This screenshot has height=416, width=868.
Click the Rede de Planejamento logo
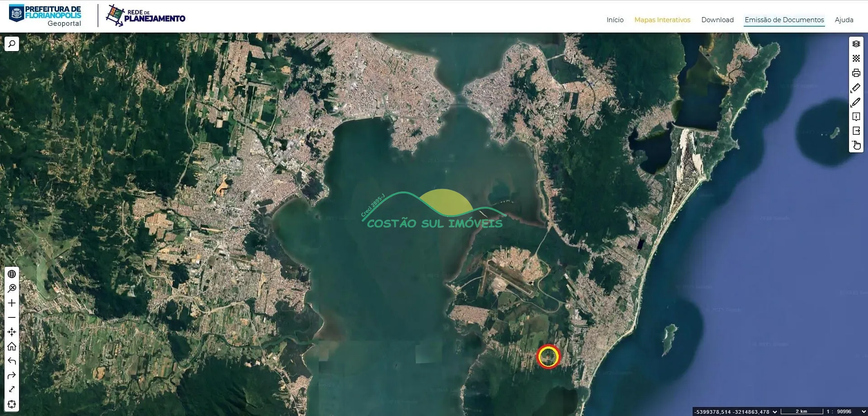point(146,16)
